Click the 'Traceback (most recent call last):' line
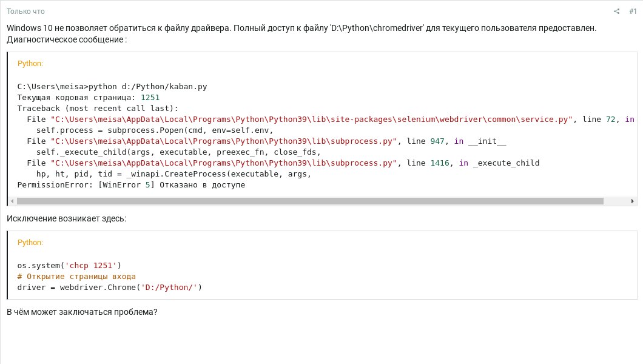The image size is (643, 364). 98,108
